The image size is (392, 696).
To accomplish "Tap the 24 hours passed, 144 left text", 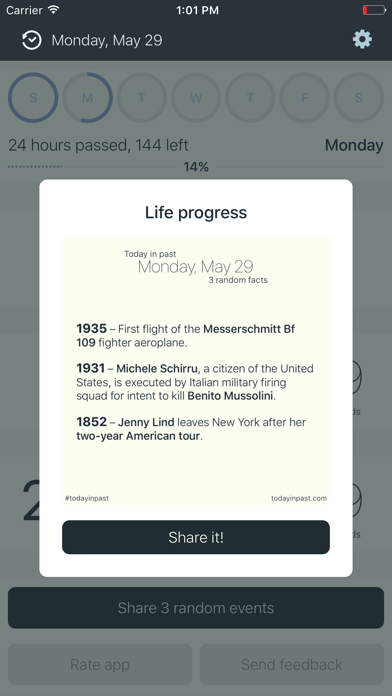I will point(98,145).
